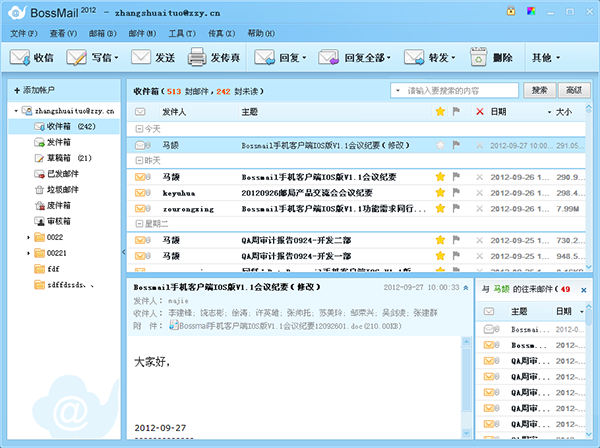The height and width of the screenshot is (448, 600).
Task: Open the 邮件(M) menu
Action: pos(142,34)
